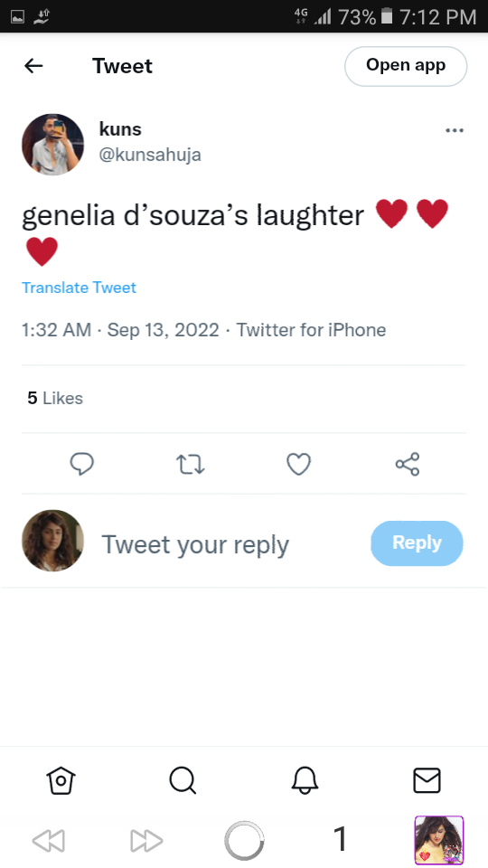
Task: Tap the browser rewind double-arrow icon
Action: [x=49, y=841]
